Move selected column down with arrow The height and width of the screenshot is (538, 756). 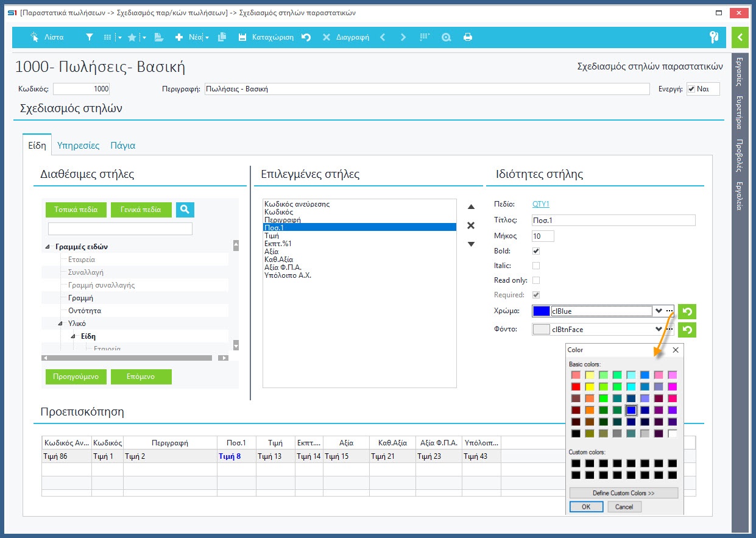point(470,244)
